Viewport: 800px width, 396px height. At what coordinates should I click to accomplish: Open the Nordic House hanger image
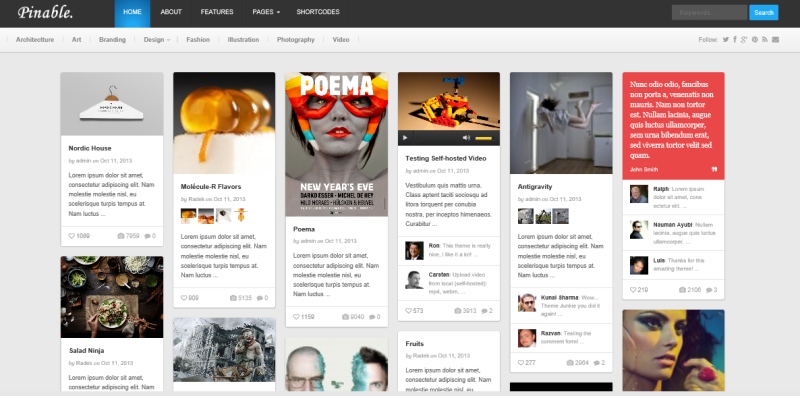(112, 104)
